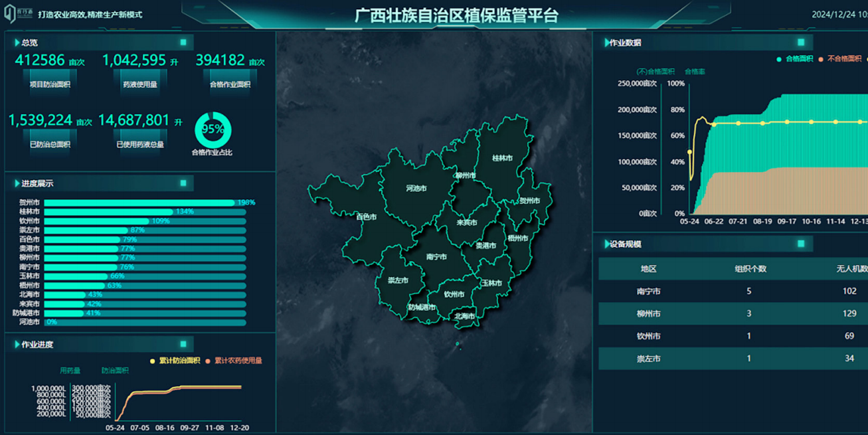
Task: Click the square icon in 作业进度 panel header
Action: tap(183, 344)
